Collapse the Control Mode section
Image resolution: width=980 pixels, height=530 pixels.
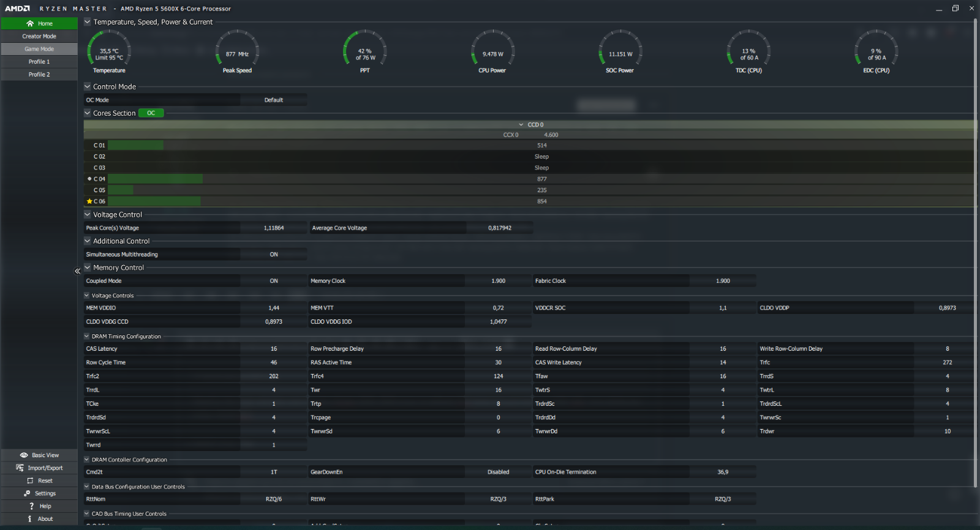pyautogui.click(x=87, y=87)
